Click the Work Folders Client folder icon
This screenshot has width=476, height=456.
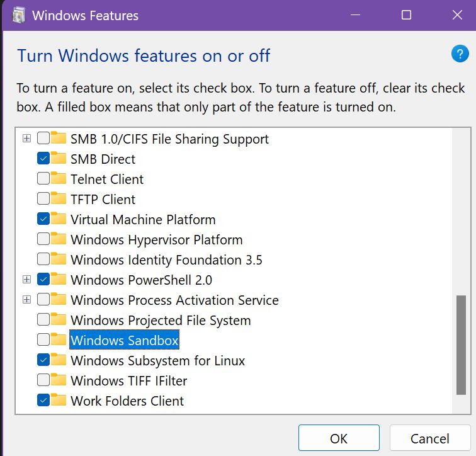[x=59, y=399]
